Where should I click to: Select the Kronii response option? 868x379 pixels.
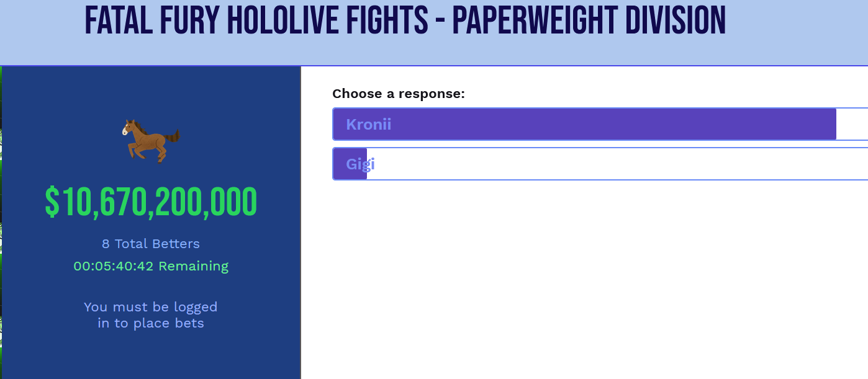click(x=600, y=124)
